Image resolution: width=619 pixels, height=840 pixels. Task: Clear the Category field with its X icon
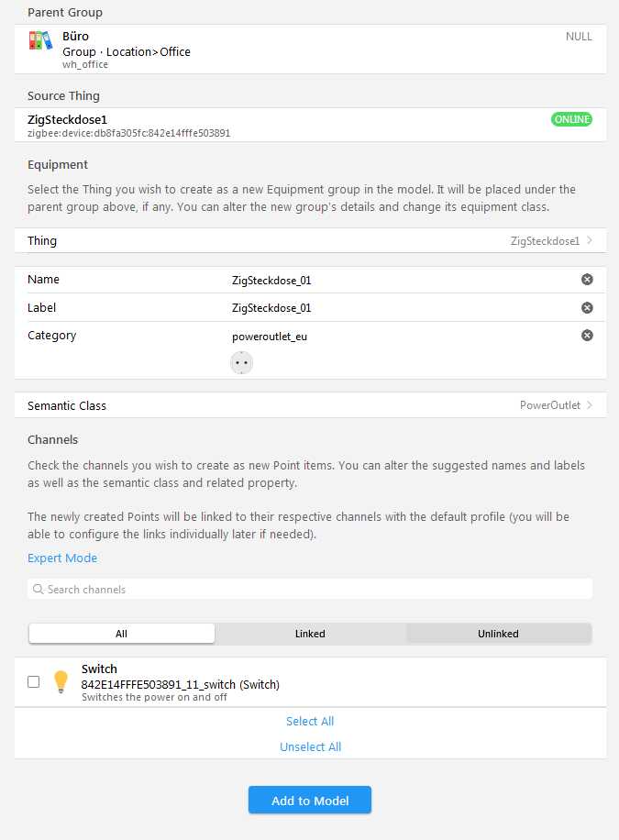click(x=587, y=336)
